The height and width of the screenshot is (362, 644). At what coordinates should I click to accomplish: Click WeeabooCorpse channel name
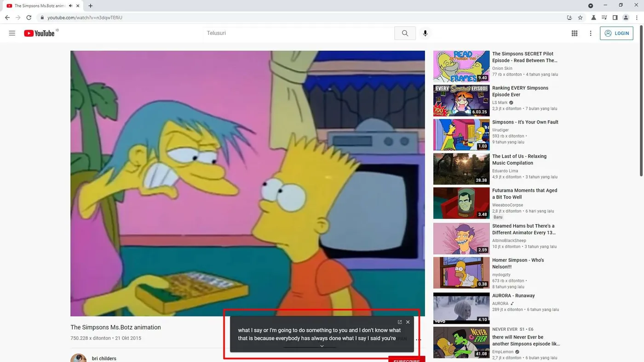point(507,205)
